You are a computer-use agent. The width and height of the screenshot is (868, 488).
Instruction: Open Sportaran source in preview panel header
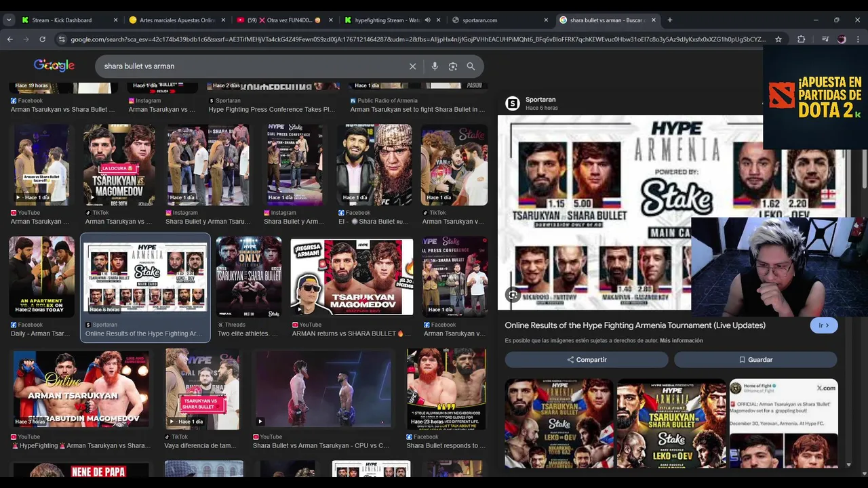[x=540, y=100]
